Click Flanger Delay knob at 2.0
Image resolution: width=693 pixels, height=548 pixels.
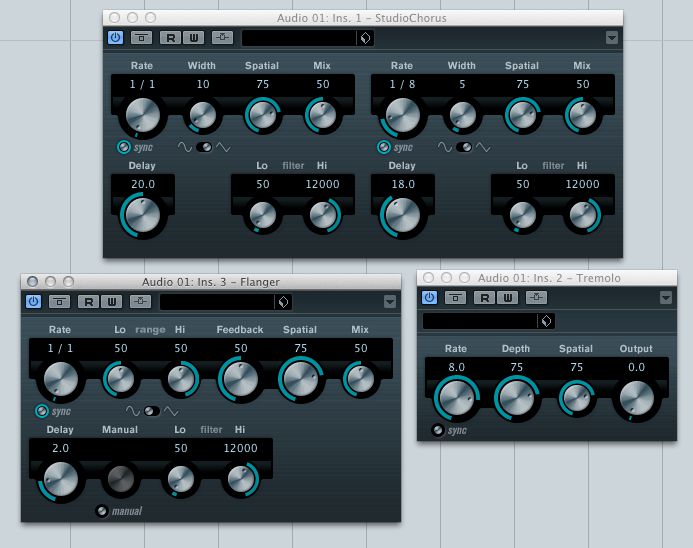point(60,480)
